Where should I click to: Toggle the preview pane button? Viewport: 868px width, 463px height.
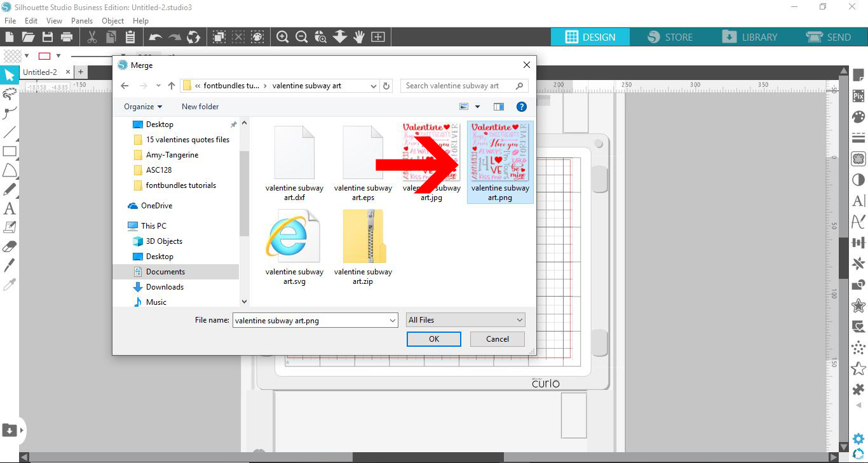[x=499, y=107]
